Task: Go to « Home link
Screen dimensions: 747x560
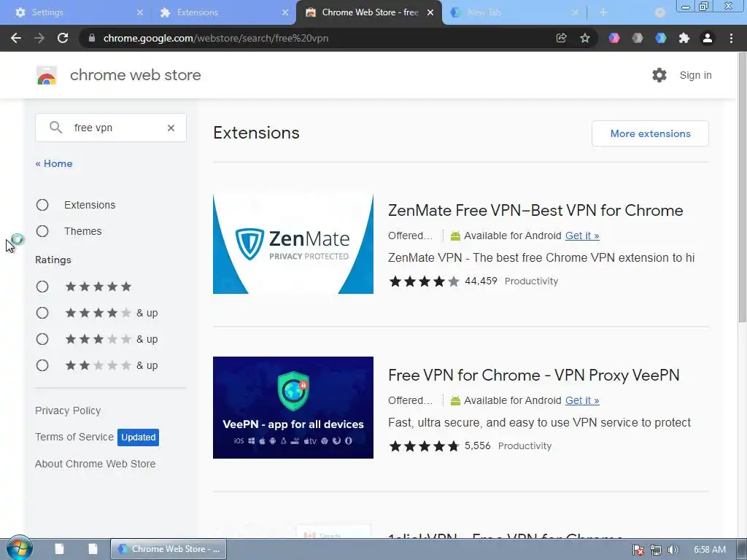Action: point(54,163)
